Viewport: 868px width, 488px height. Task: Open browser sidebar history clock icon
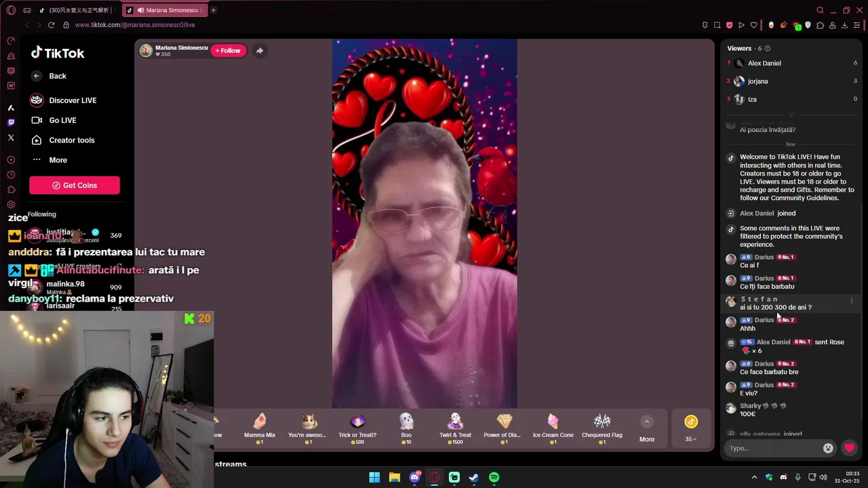pyautogui.click(x=11, y=175)
